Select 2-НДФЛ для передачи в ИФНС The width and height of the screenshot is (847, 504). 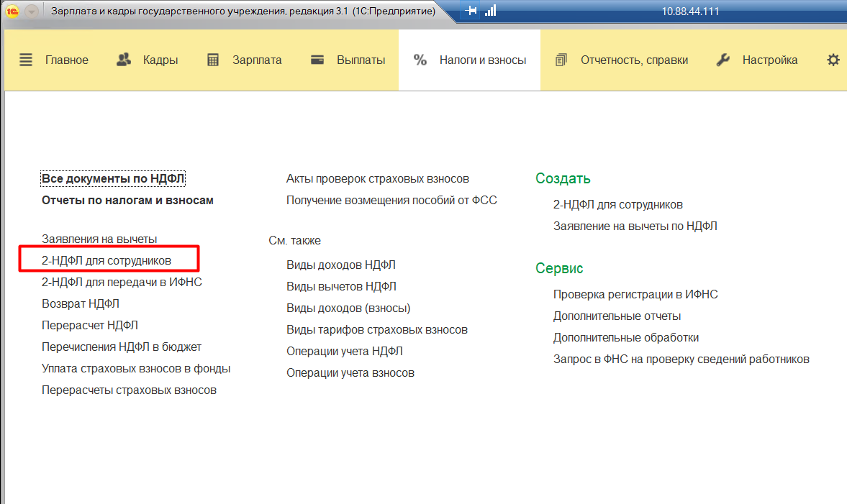click(122, 282)
